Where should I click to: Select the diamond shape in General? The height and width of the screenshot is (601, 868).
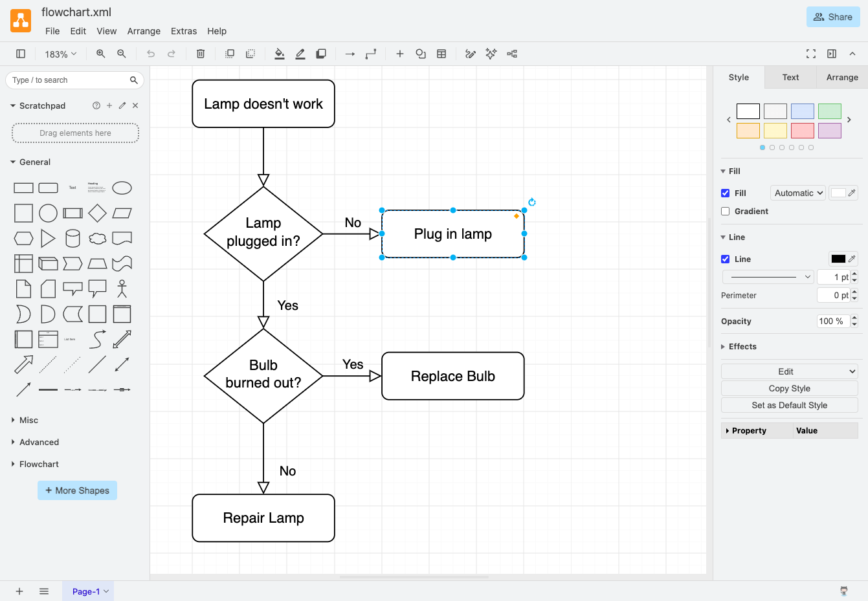97,213
